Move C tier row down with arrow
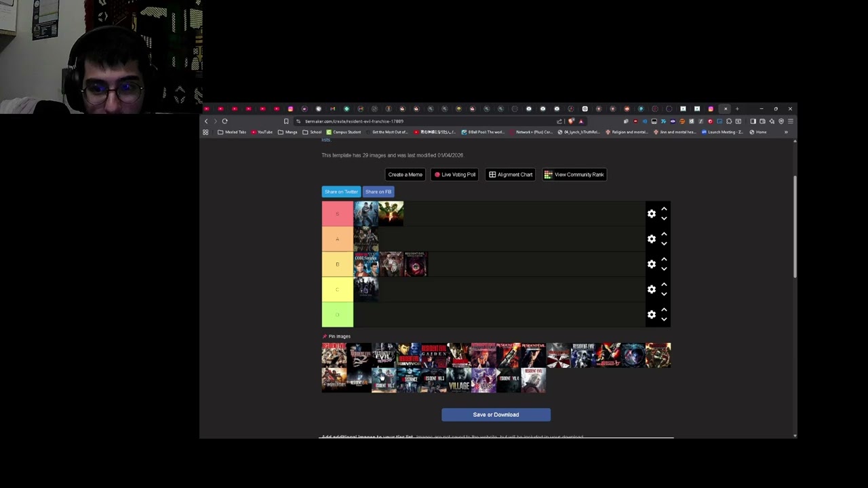This screenshot has height=488, width=868. (x=664, y=294)
